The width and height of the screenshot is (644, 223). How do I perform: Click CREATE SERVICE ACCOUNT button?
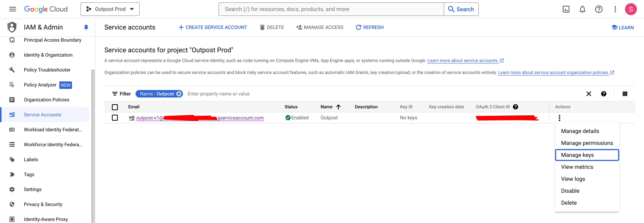coord(213,27)
